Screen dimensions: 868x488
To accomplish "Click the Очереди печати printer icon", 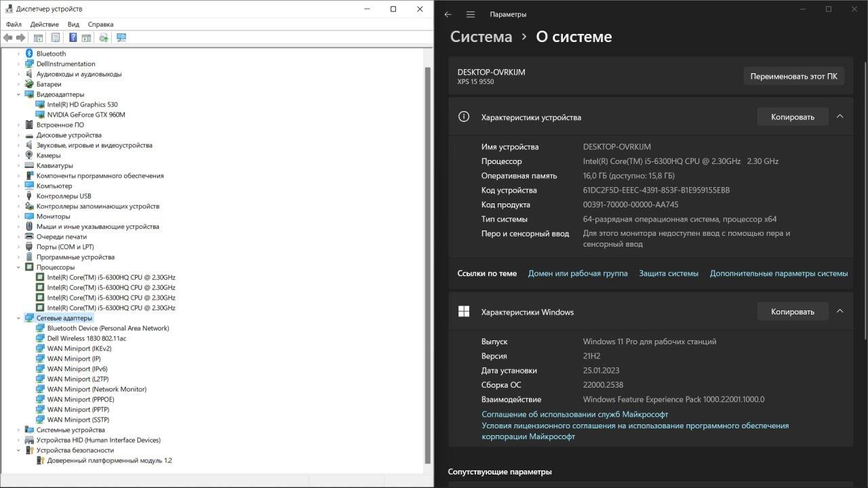I will point(29,237).
